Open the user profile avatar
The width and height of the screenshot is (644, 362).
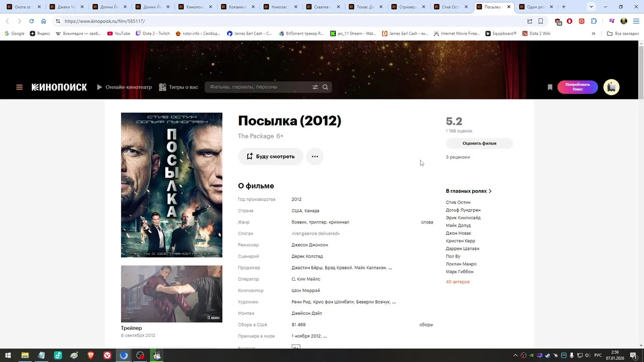(611, 87)
